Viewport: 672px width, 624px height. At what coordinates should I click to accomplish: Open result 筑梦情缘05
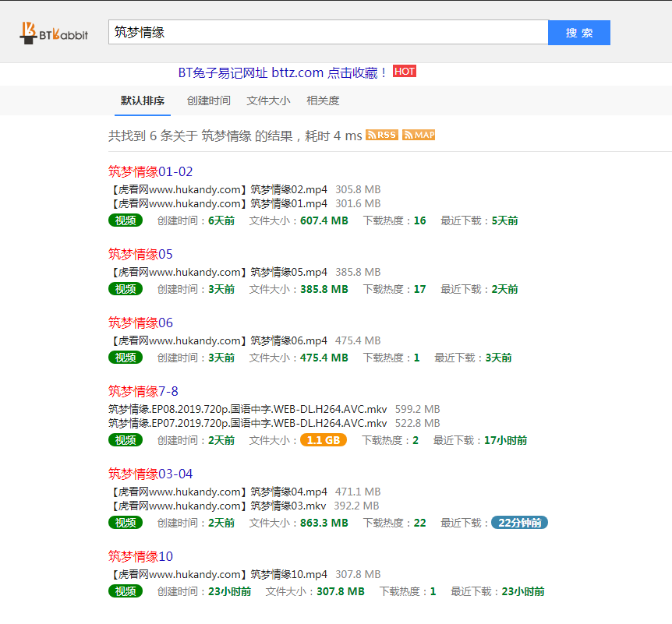[140, 255]
